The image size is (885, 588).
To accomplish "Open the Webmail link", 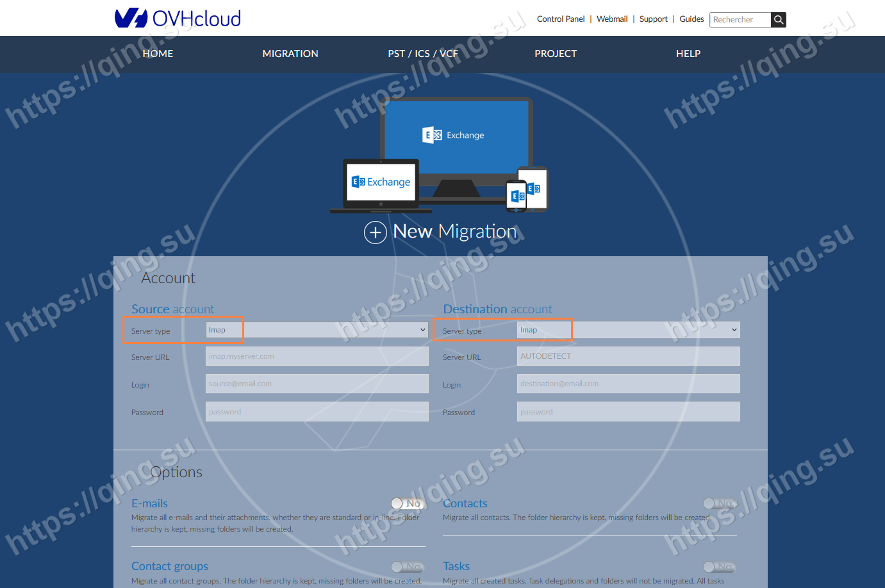I will pyautogui.click(x=612, y=19).
